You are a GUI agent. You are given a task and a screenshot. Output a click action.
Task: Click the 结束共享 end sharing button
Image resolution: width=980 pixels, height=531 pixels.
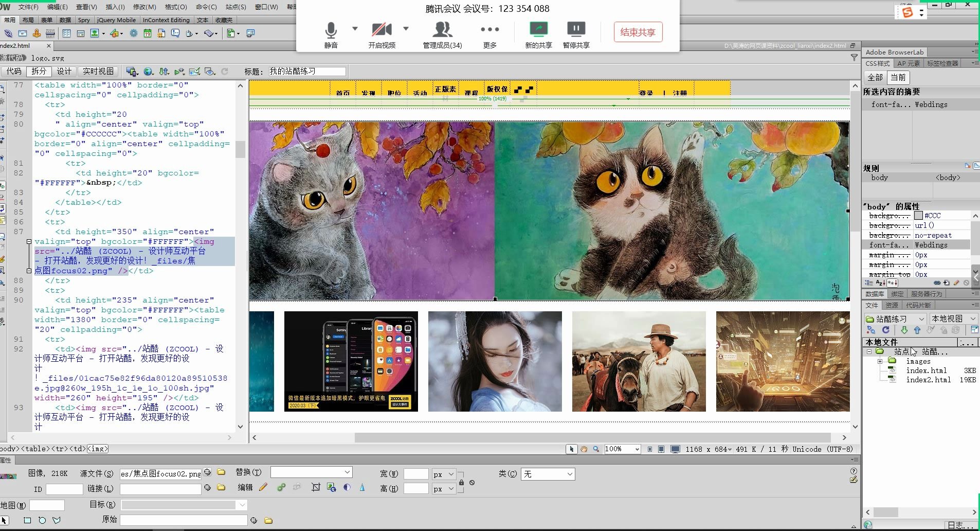(638, 32)
